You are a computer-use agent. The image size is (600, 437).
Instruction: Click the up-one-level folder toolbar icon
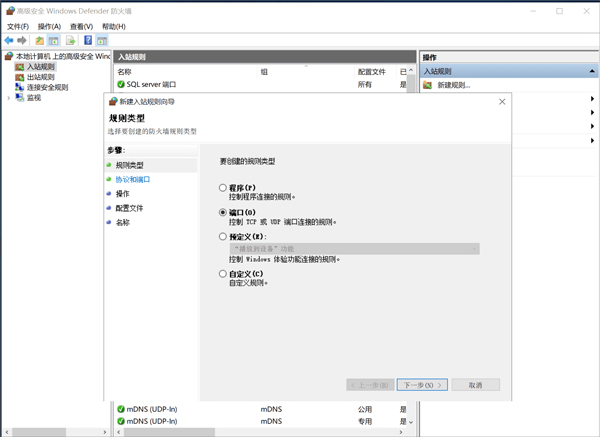[x=39, y=40]
